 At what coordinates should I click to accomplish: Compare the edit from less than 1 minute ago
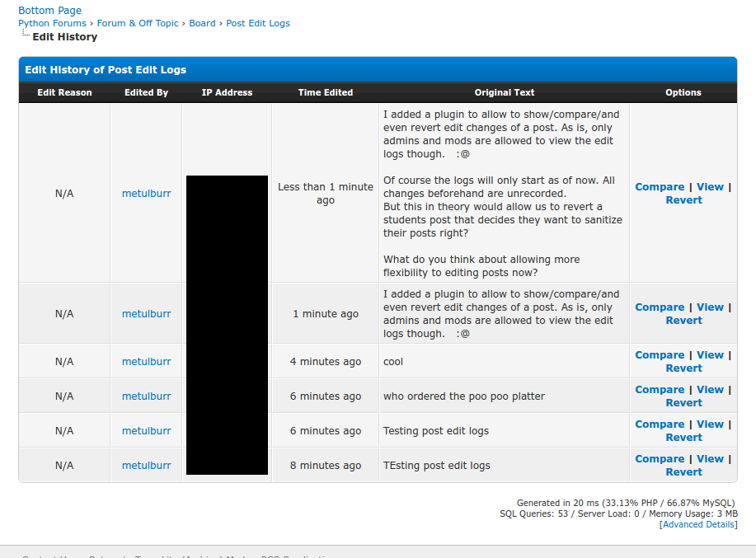coord(660,187)
